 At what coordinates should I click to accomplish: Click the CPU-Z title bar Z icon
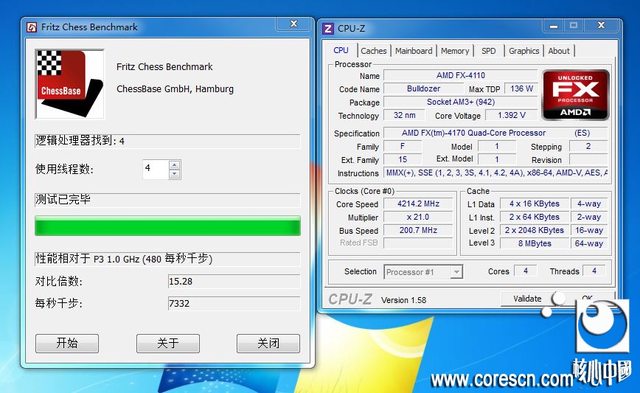pos(327,29)
